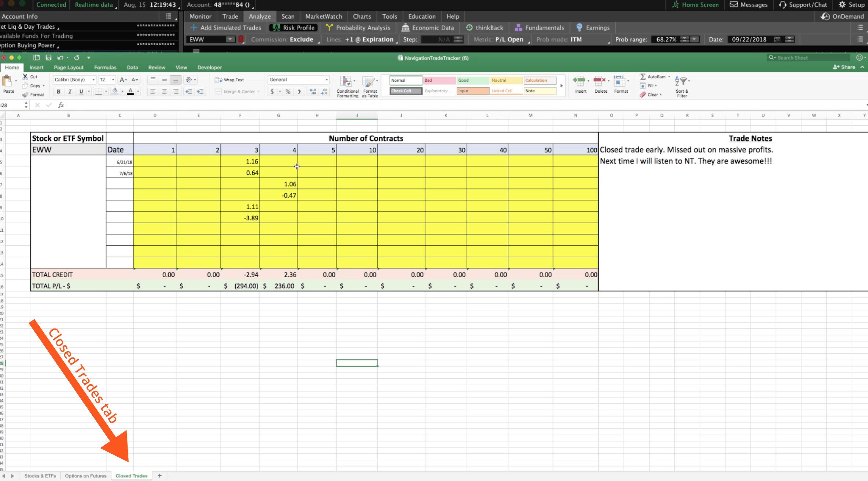The height and width of the screenshot is (481, 868).
Task: Click the fill color paint bucket swatch
Action: 115,92
